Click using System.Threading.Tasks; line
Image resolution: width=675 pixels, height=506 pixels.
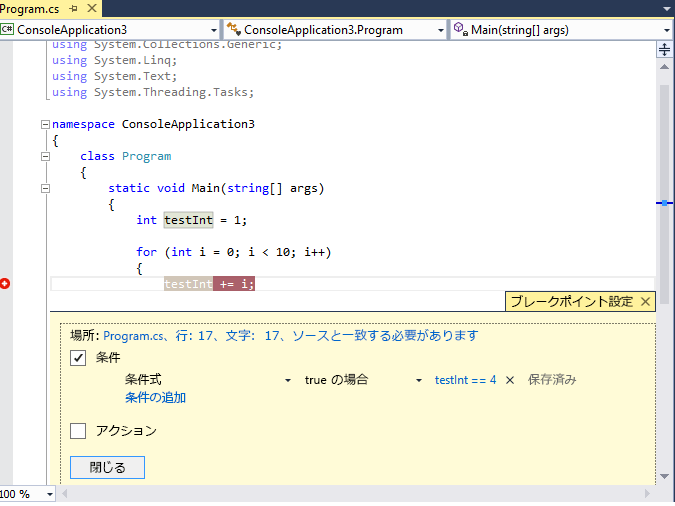click(153, 92)
